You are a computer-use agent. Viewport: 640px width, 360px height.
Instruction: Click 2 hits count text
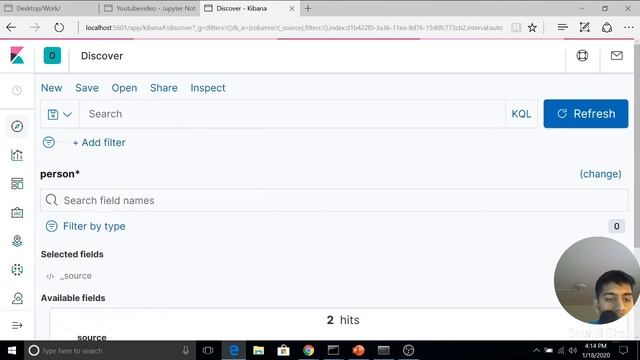pos(343,320)
